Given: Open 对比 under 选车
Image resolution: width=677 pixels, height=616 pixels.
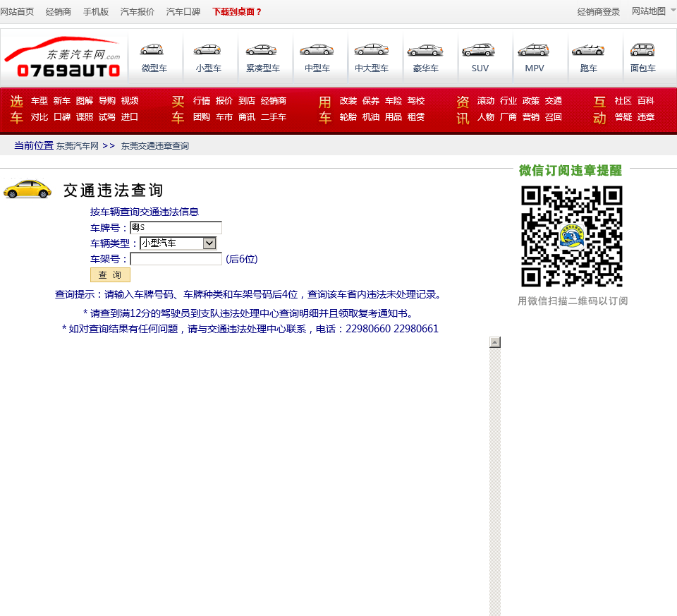Looking at the screenshot, I should coord(39,117).
